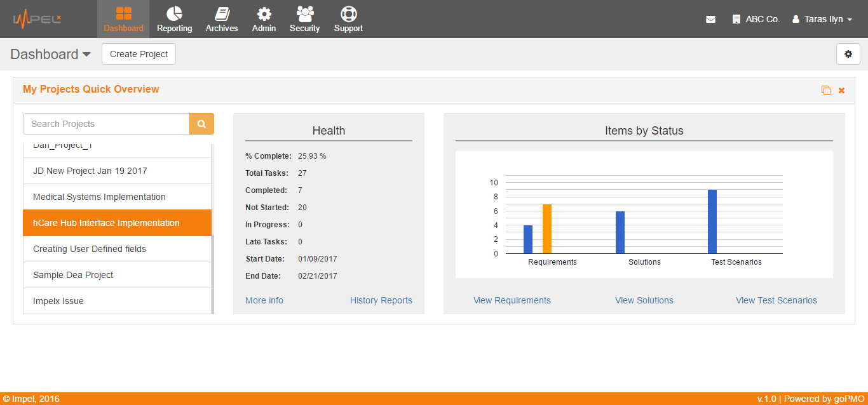Follow the View Test Scenarios link
This screenshot has width=868, height=405.
pyautogui.click(x=776, y=300)
